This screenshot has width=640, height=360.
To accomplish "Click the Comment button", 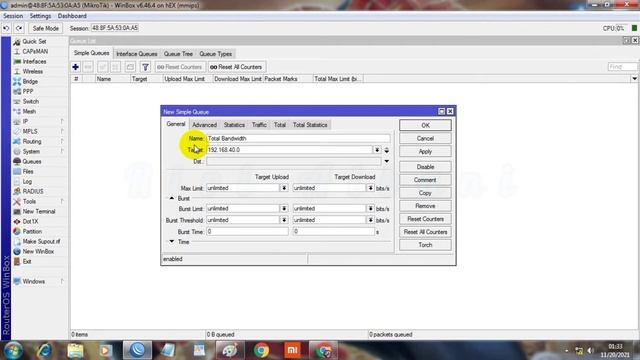I will click(425, 180).
